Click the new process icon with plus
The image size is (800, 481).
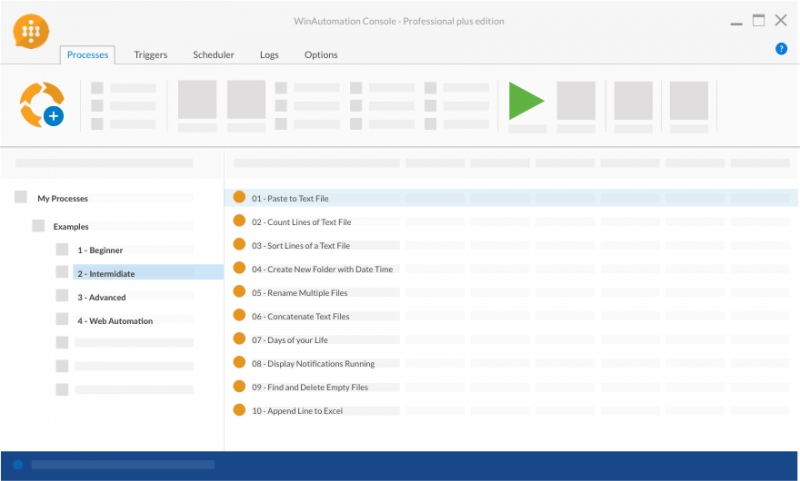(42, 105)
